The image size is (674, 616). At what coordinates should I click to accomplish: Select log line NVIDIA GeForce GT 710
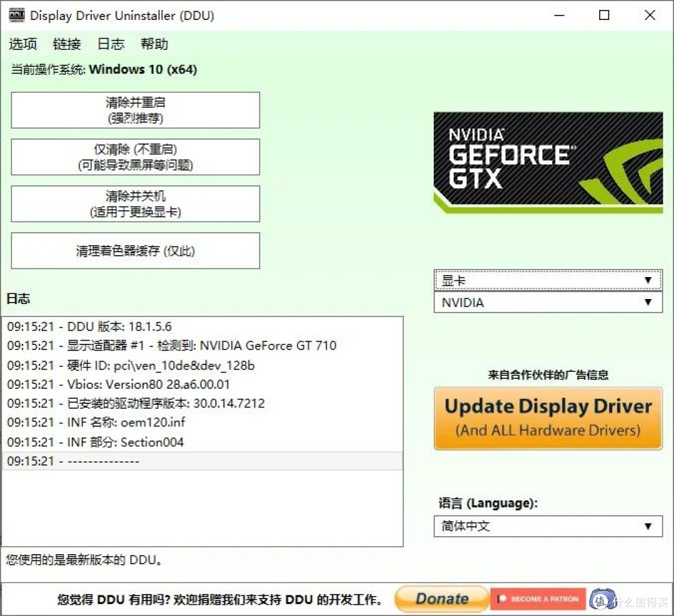pyautogui.click(x=202, y=346)
